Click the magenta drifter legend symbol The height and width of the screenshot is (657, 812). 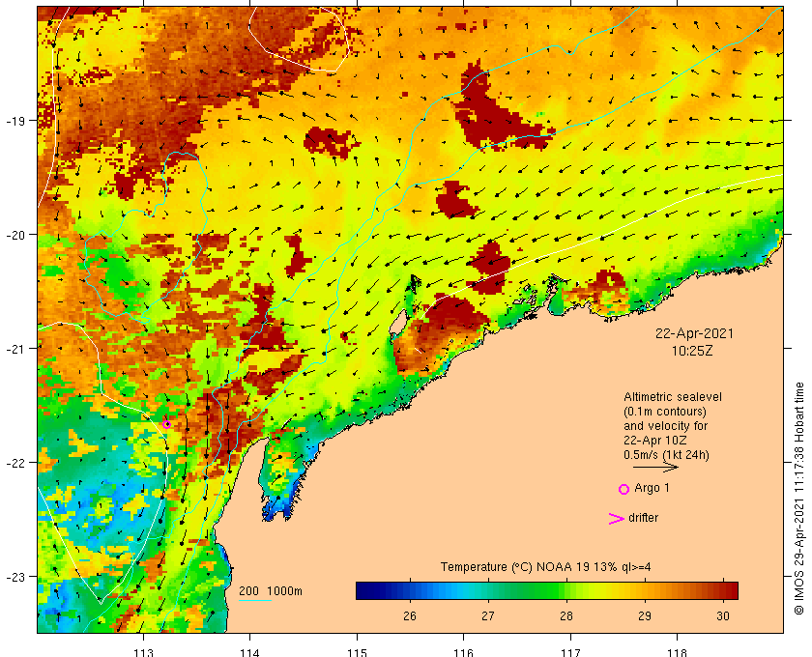pyautogui.click(x=617, y=519)
